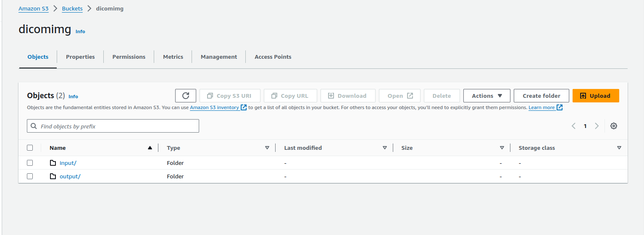Click the Storage class column header

[x=536, y=148]
